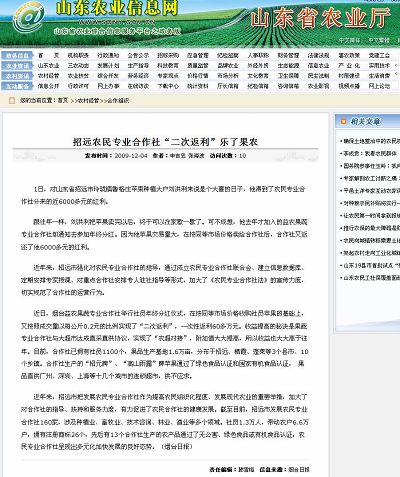Go to 实用技术 in navigation

pyautogui.click(x=379, y=66)
